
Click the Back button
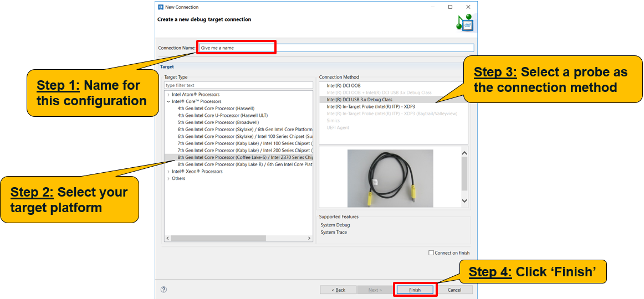339,290
